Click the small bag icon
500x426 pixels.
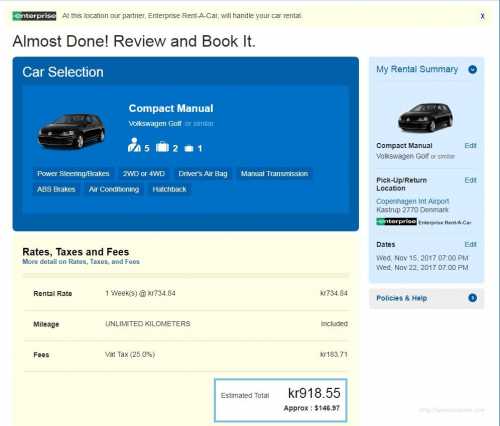tap(189, 148)
